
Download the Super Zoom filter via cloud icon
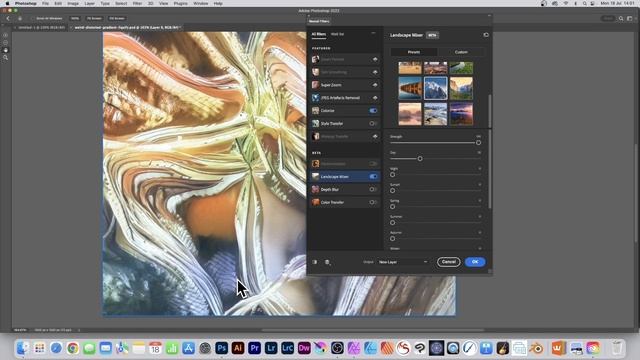(x=375, y=85)
